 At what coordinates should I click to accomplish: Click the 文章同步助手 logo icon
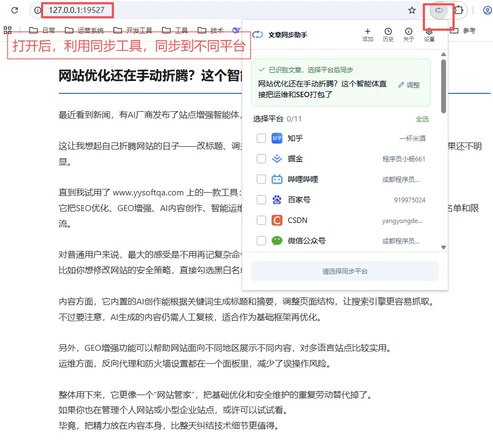tap(258, 35)
